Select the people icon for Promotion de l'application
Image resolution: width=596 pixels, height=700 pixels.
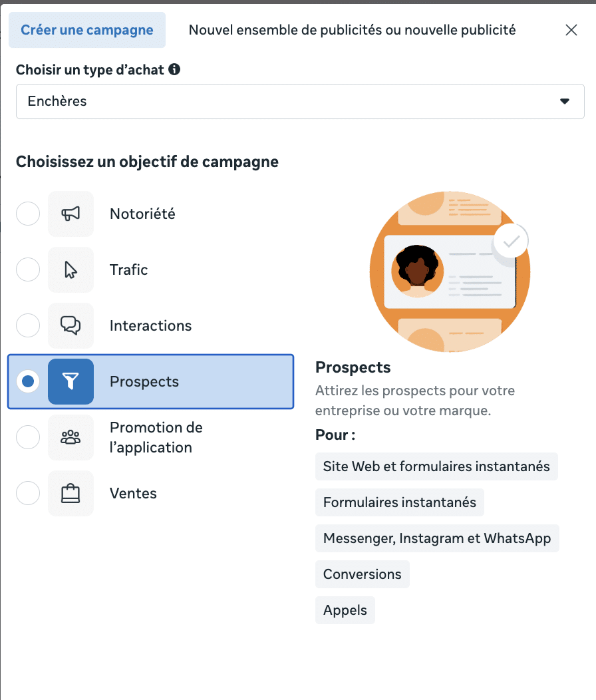(x=71, y=437)
